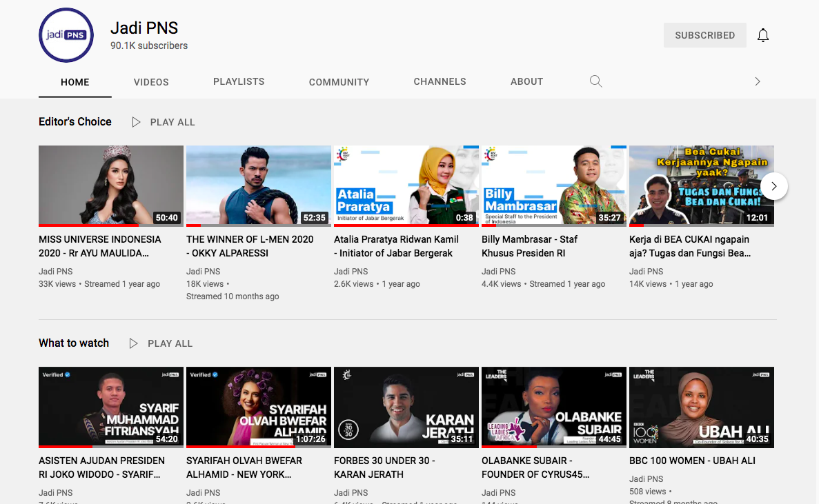The image size is (819, 504).
Task: Click Jadi PNS link under Atalia Praratya video
Action: (351, 271)
